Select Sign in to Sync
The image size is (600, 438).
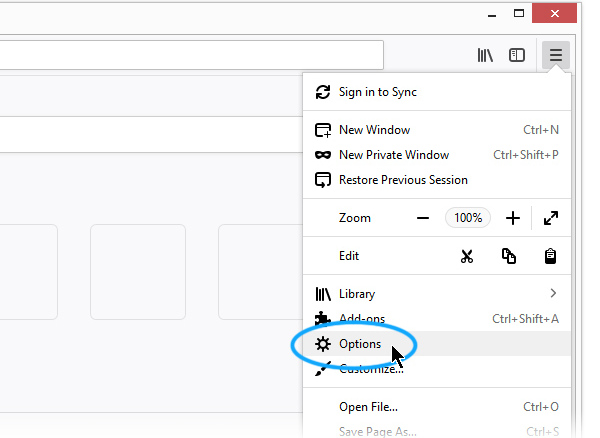click(437, 92)
